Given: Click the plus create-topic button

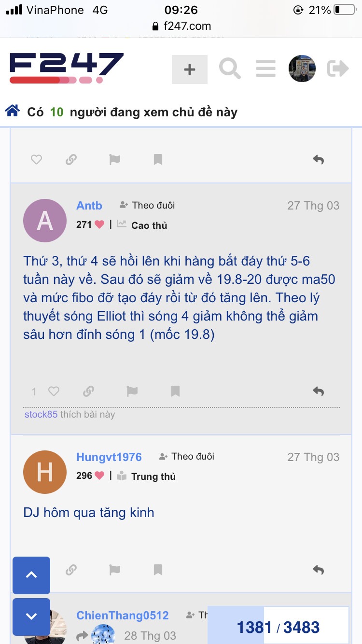Looking at the screenshot, I should [x=190, y=70].
